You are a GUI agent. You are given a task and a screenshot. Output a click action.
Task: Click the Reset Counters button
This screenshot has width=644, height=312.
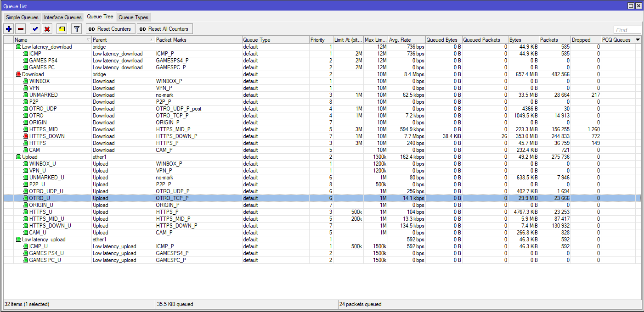pos(111,29)
